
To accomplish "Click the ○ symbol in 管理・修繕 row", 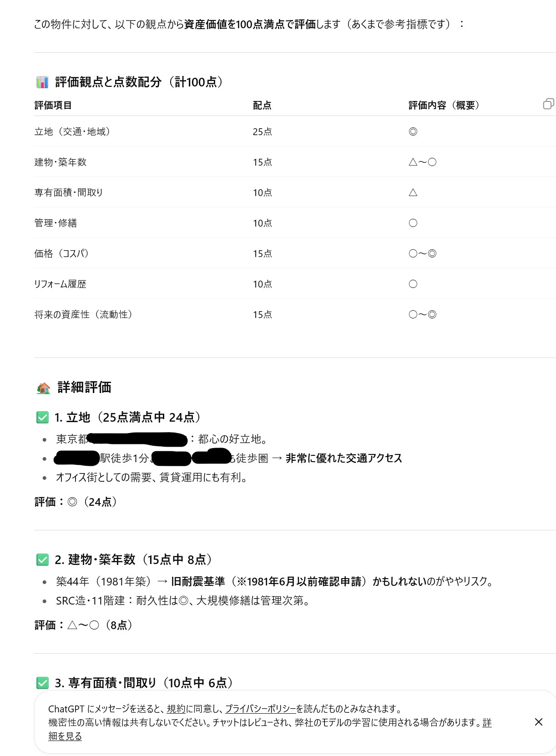I will [413, 223].
